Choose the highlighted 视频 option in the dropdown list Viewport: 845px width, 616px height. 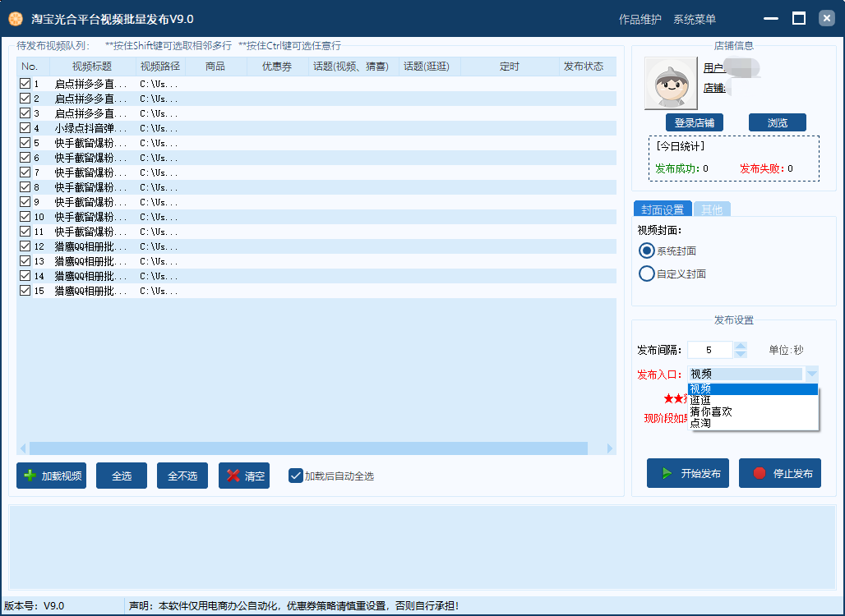[753, 388]
